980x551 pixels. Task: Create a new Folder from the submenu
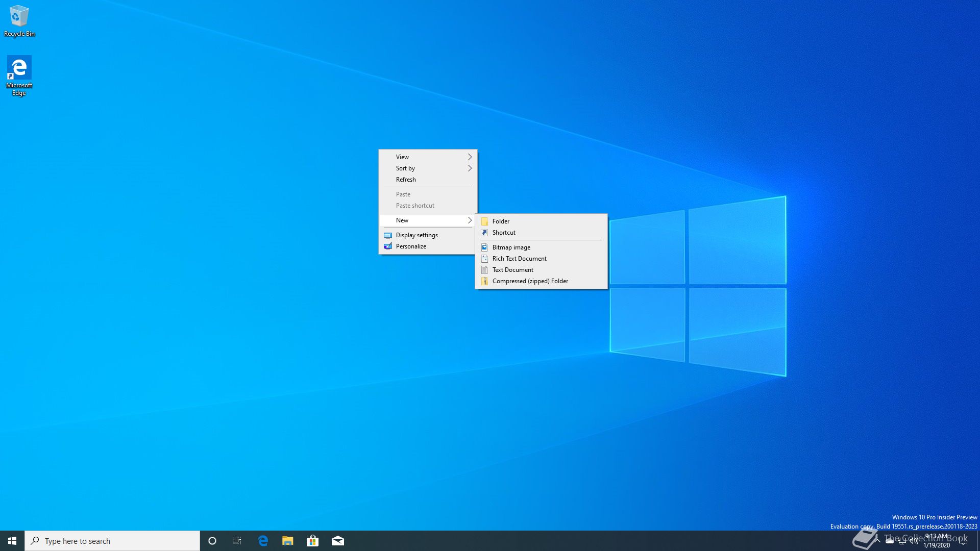pyautogui.click(x=501, y=221)
